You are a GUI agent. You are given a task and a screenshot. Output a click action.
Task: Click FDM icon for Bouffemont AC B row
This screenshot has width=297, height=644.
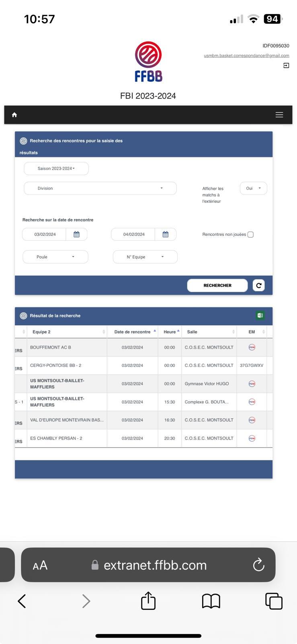pos(252,347)
